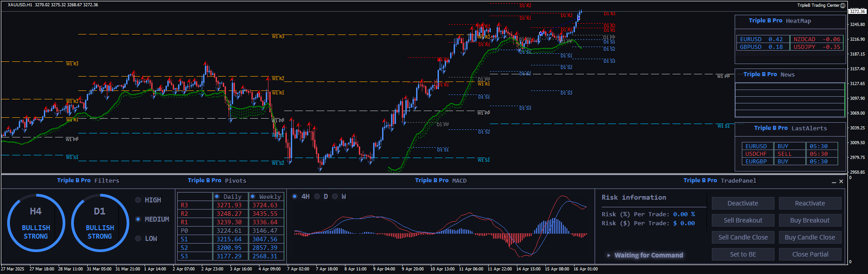
Task: Select the HIGH filter radio button
Action: (x=138, y=200)
